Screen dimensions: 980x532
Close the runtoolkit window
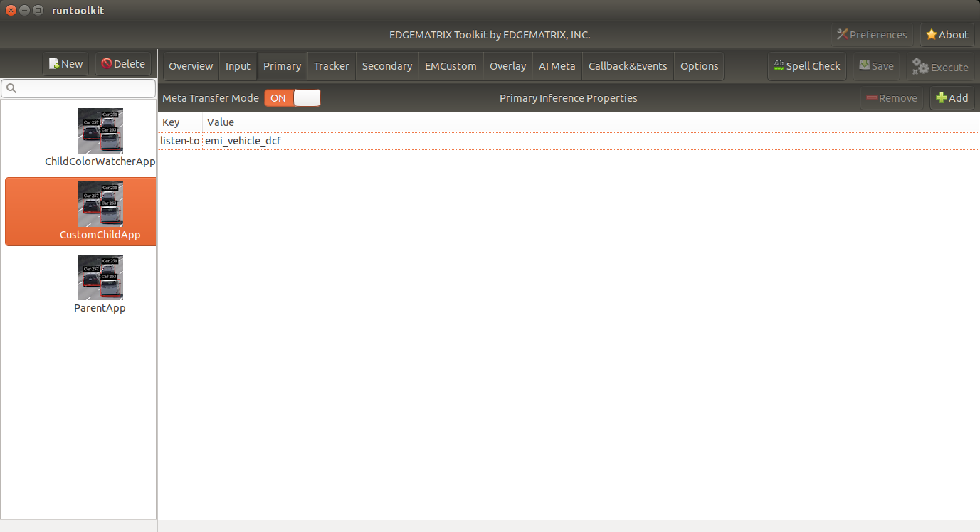point(11,10)
